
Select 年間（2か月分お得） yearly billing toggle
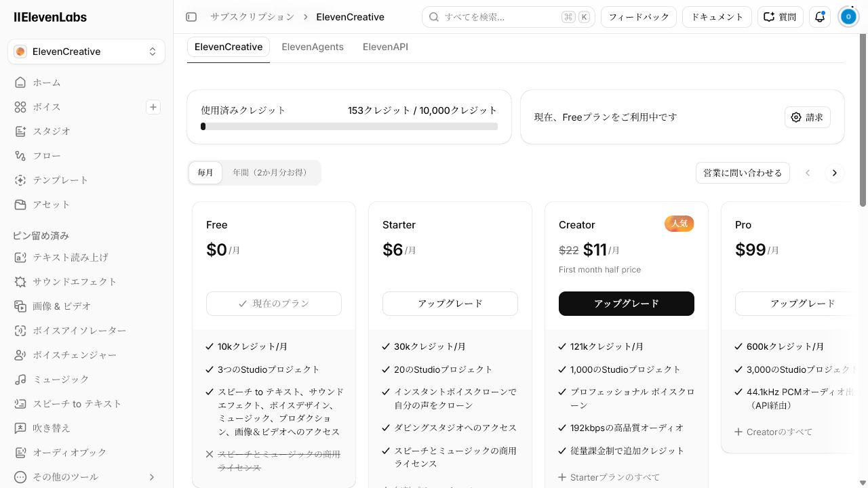[271, 173]
